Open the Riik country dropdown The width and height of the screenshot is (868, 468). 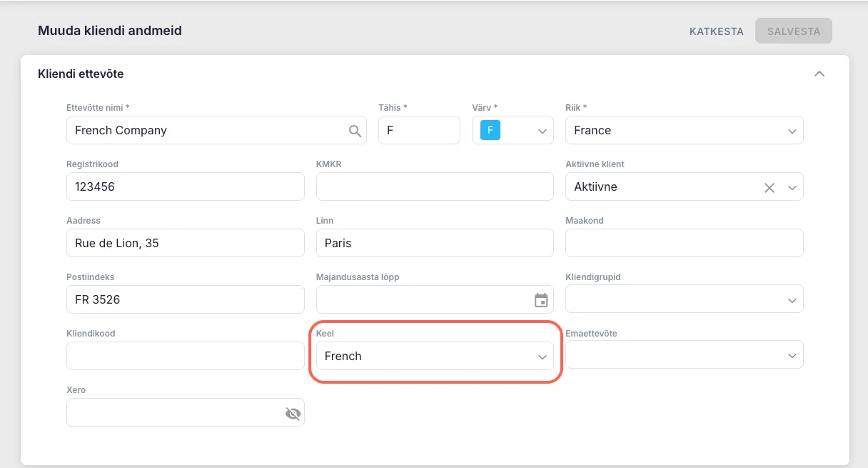click(792, 131)
